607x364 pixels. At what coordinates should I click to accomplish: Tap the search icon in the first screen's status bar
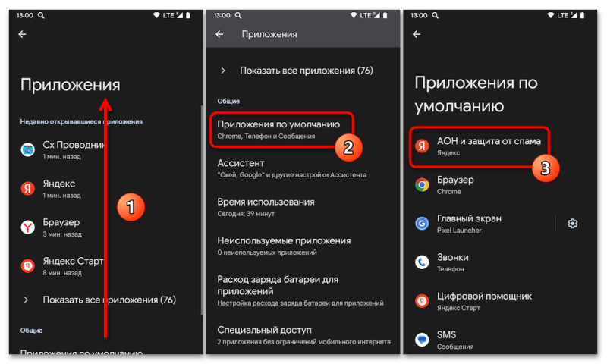[x=41, y=15]
